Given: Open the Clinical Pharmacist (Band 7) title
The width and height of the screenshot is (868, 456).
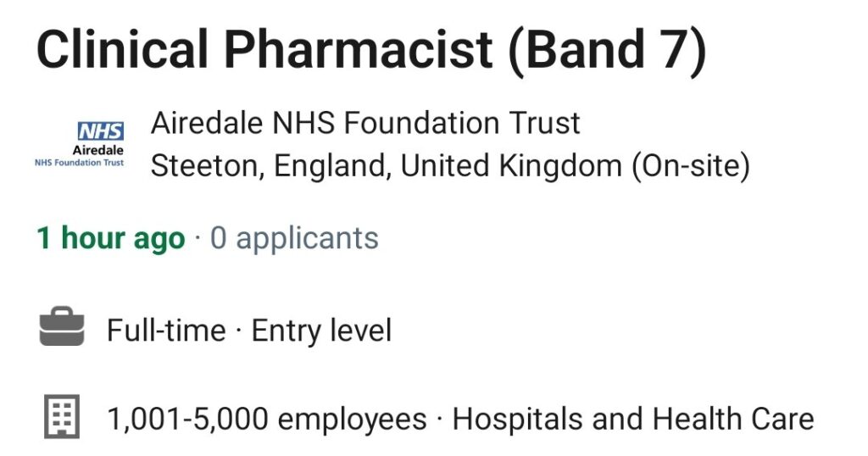Looking at the screenshot, I should (x=371, y=50).
